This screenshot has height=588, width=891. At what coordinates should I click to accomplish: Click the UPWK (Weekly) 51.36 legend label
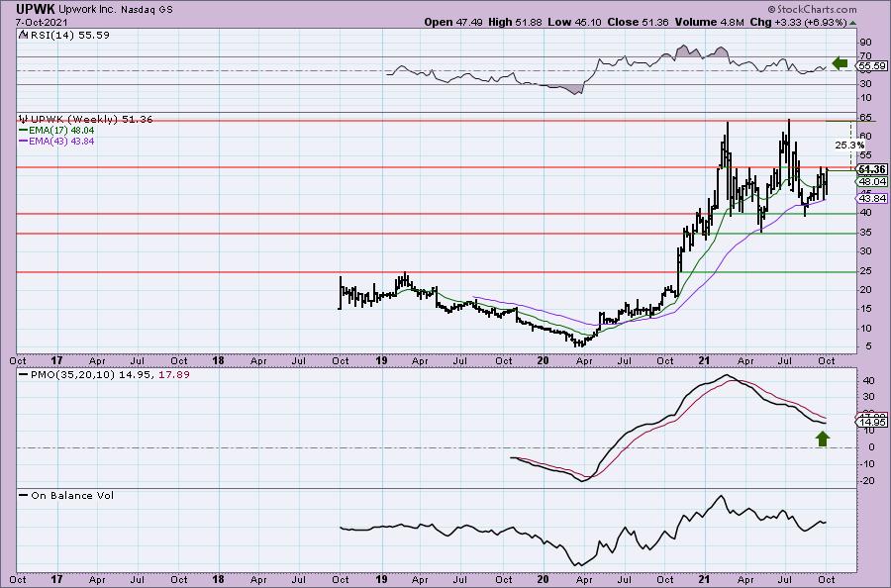(91, 120)
